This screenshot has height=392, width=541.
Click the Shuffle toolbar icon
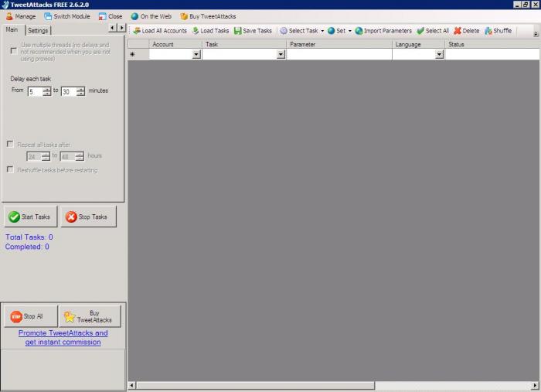(488, 31)
